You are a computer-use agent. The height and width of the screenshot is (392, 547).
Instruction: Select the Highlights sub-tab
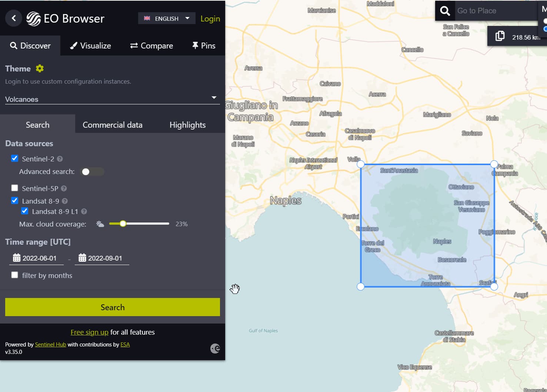coord(187,125)
